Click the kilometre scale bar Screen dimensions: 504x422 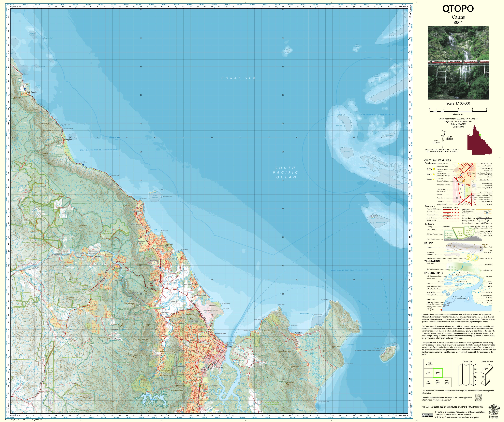[x=458, y=111]
